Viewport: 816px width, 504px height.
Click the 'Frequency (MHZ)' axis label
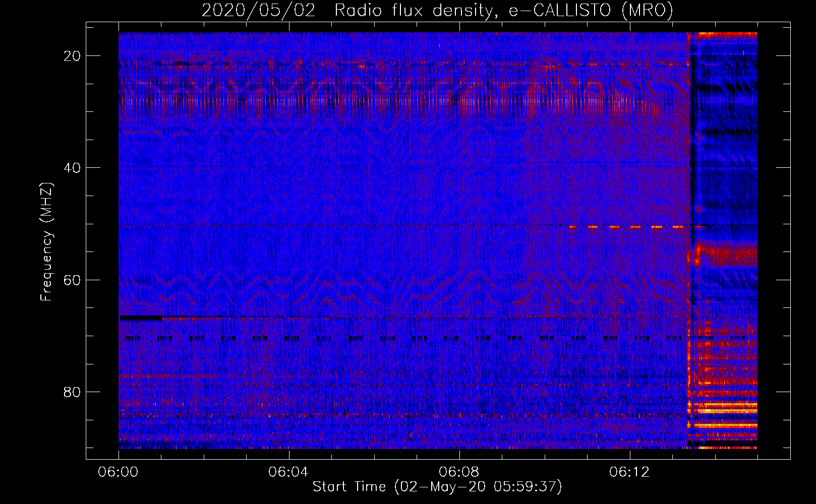pos(46,242)
